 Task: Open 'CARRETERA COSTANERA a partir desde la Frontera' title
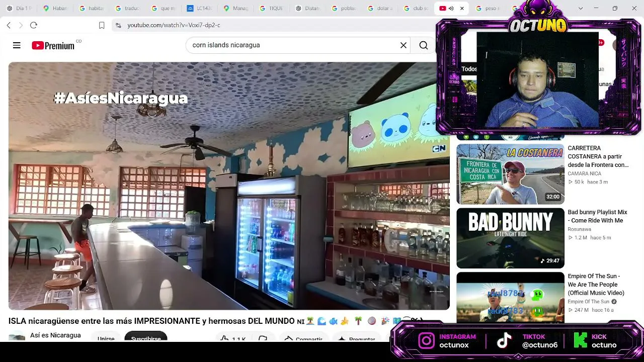pos(598,156)
